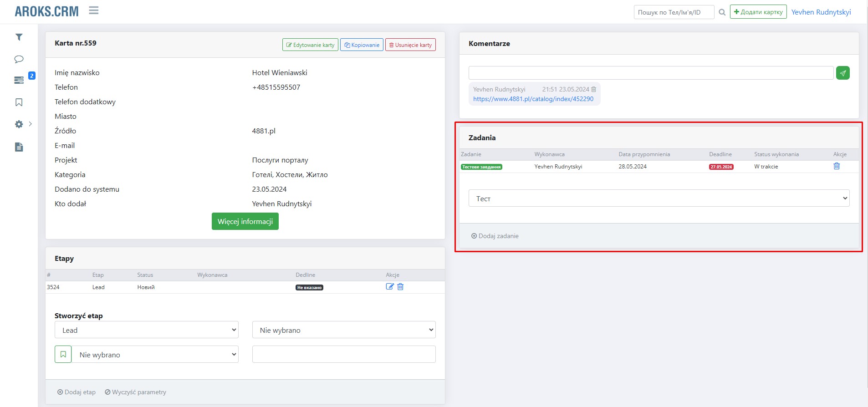868x407 pixels.
Task: Click the Готелі, Хостели, Житло category value
Action: click(x=290, y=174)
